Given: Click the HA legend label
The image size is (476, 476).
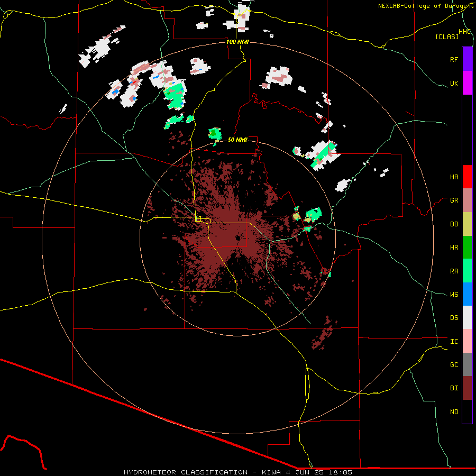Looking at the screenshot, I should tap(454, 177).
